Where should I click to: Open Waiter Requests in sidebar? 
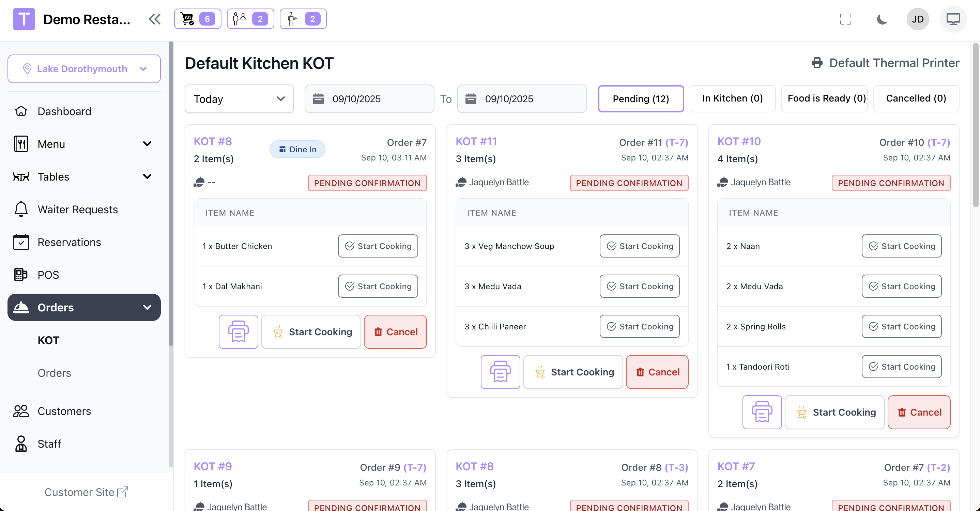(x=78, y=210)
